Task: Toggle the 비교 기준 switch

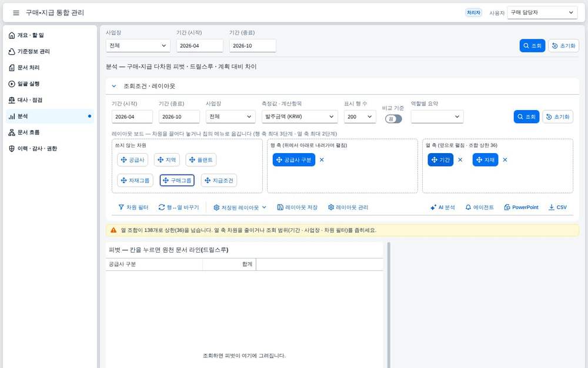Action: click(393, 119)
